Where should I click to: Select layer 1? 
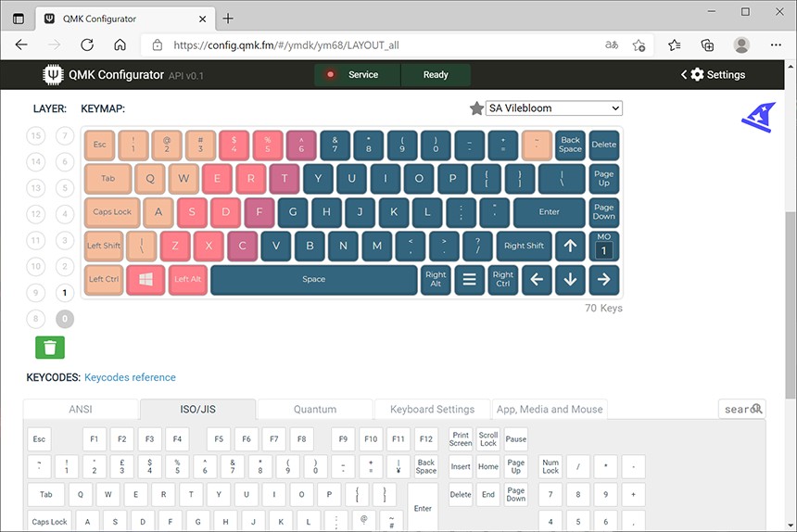point(65,293)
